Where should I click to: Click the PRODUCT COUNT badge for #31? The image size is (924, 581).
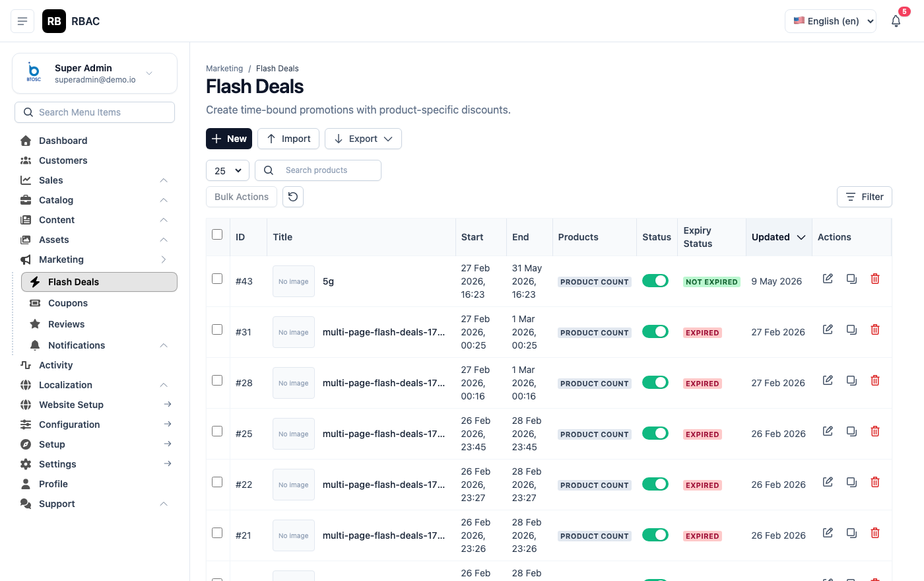click(x=595, y=333)
